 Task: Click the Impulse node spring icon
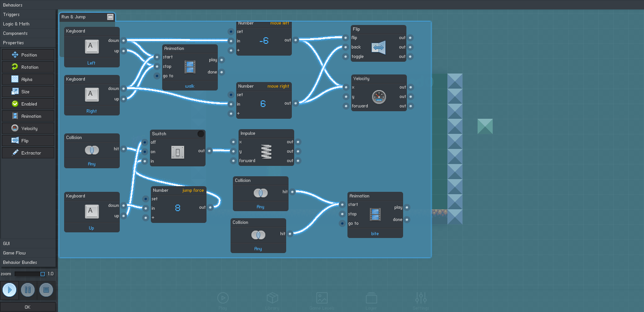point(266,151)
